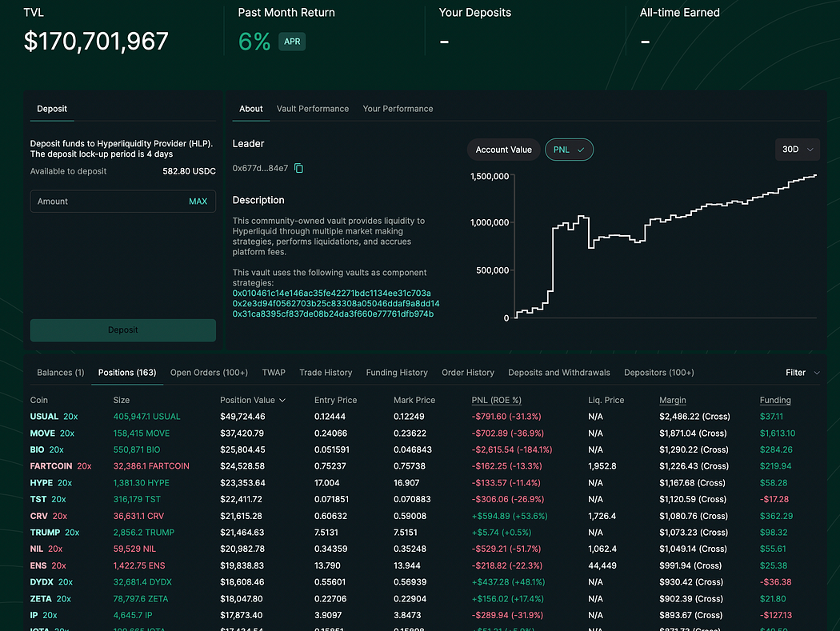840x631 pixels.
Task: Click the Liq. Price column header
Action: [x=606, y=400]
